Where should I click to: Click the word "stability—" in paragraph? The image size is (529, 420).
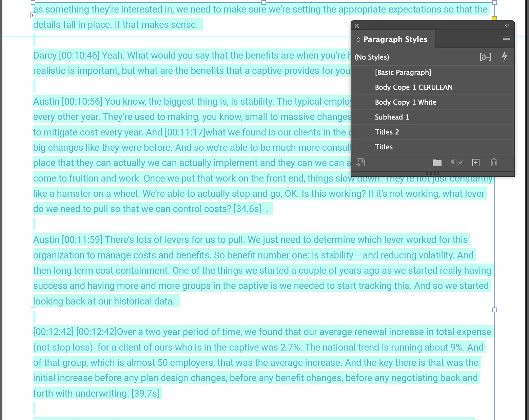pyautogui.click(x=341, y=255)
